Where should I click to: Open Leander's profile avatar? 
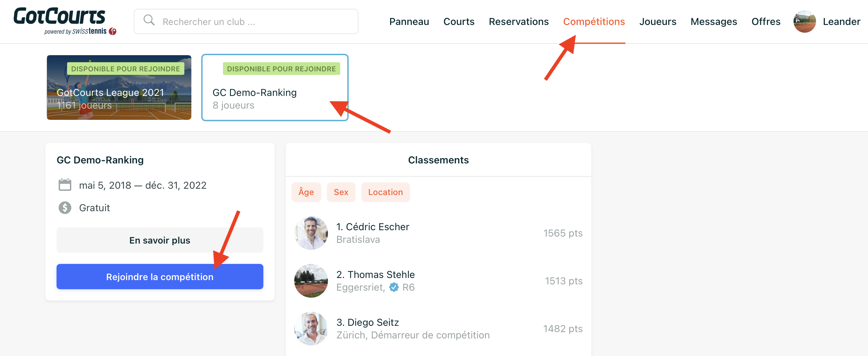[x=804, y=21]
